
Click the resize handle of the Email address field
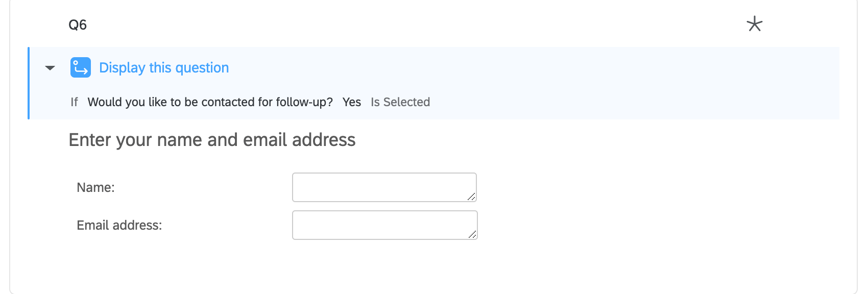[x=473, y=235]
